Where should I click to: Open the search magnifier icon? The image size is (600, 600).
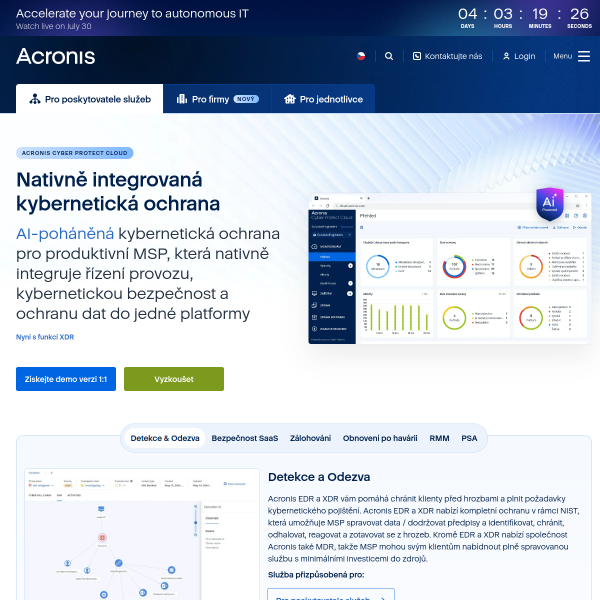coord(389,56)
